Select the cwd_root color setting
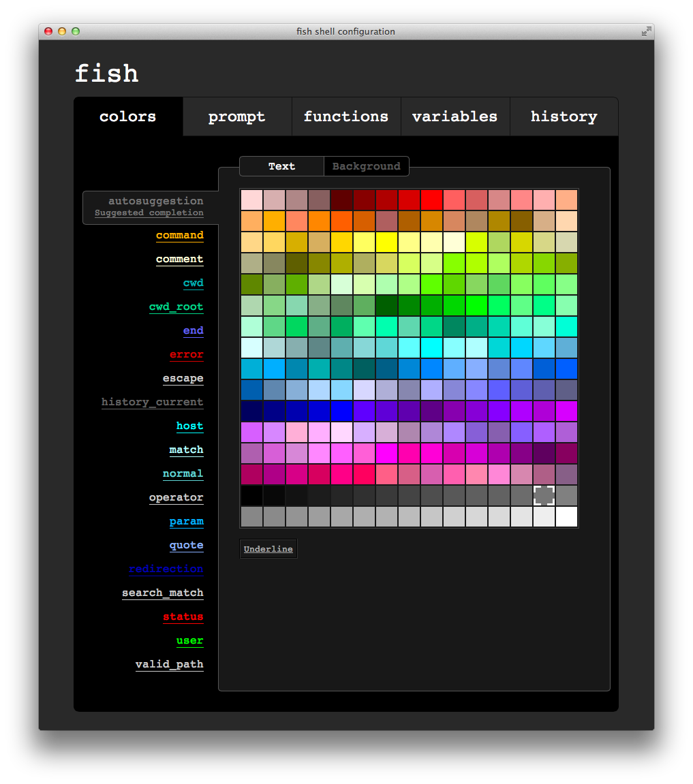The height and width of the screenshot is (784, 693). [x=176, y=307]
